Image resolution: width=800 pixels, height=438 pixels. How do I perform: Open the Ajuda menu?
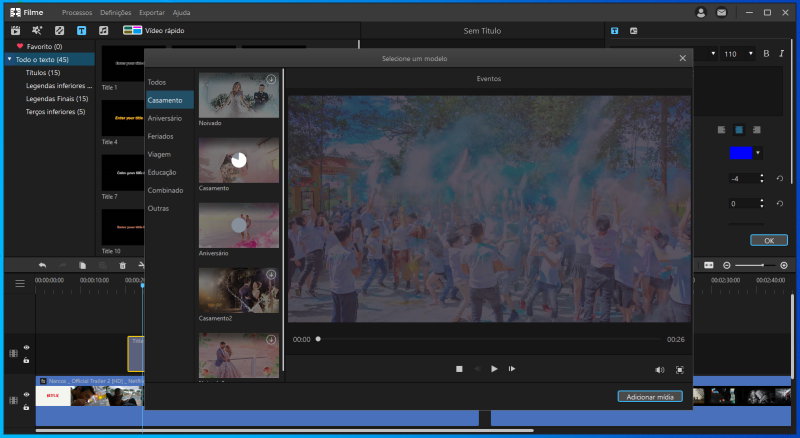(x=181, y=13)
